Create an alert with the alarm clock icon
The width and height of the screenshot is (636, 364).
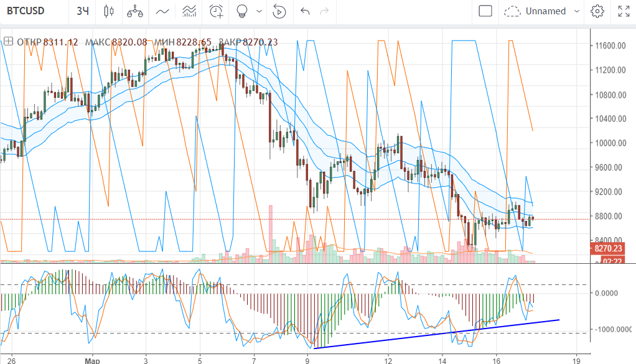point(216,11)
